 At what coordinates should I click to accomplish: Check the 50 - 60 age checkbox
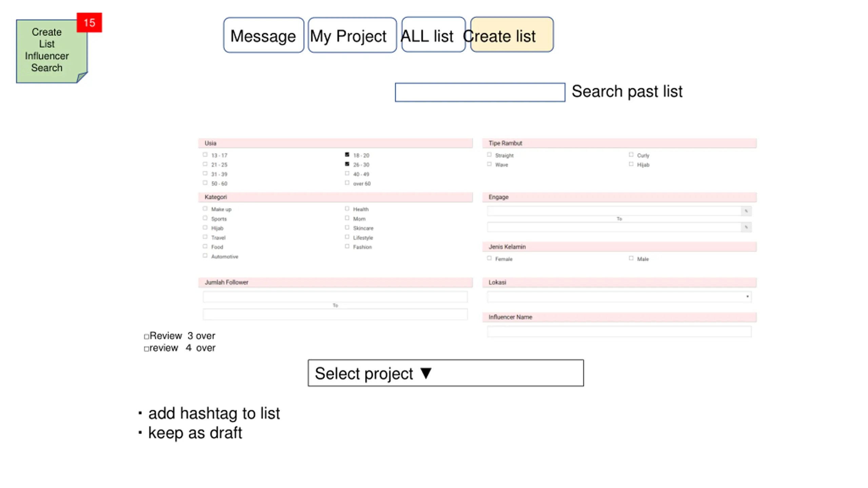point(205,183)
